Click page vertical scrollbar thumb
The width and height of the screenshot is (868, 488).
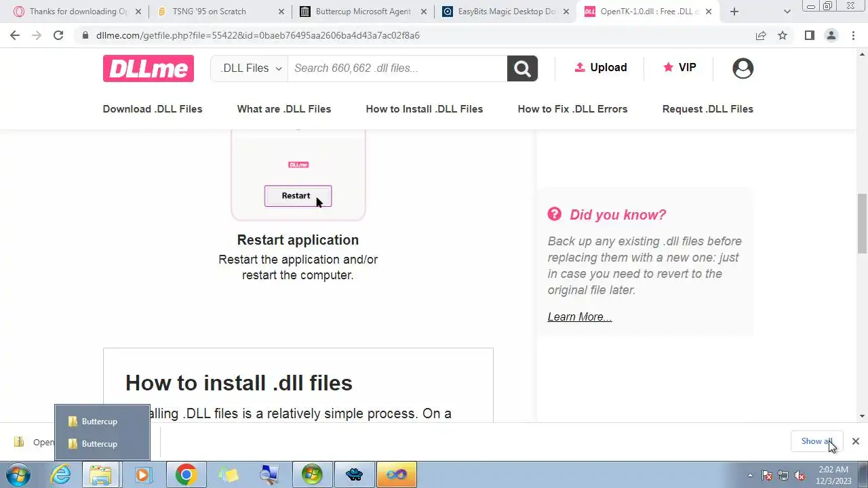[x=862, y=223]
